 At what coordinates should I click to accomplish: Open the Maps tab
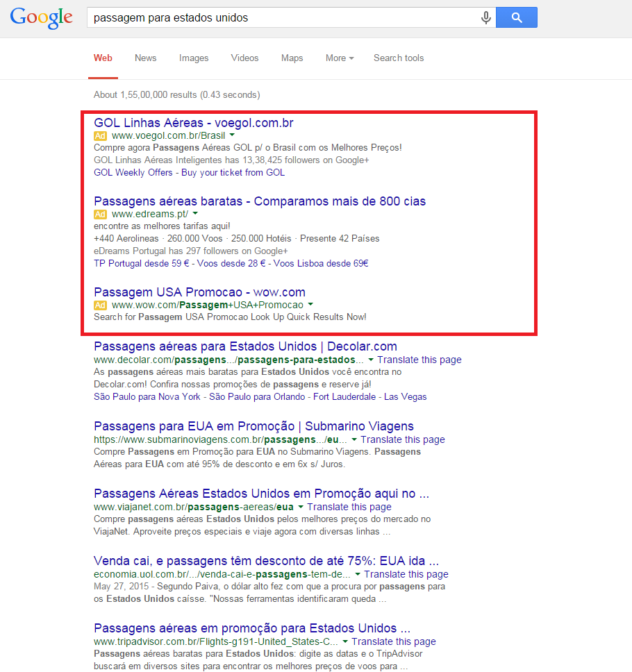pyautogui.click(x=292, y=58)
